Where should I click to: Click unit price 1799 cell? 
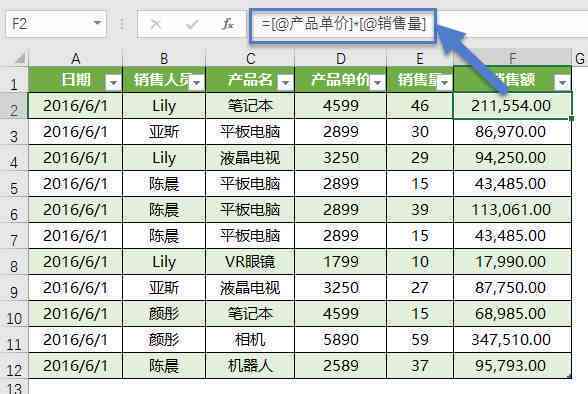340,262
